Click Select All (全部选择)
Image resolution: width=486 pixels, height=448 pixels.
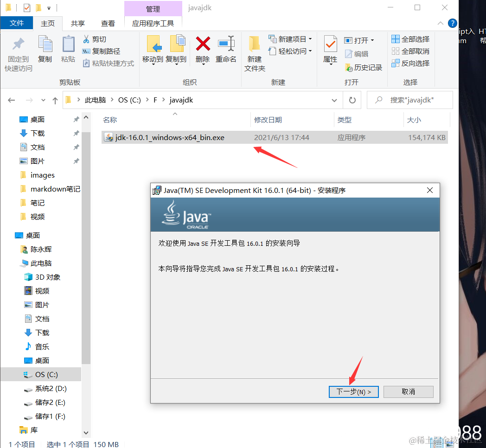[x=410, y=39]
